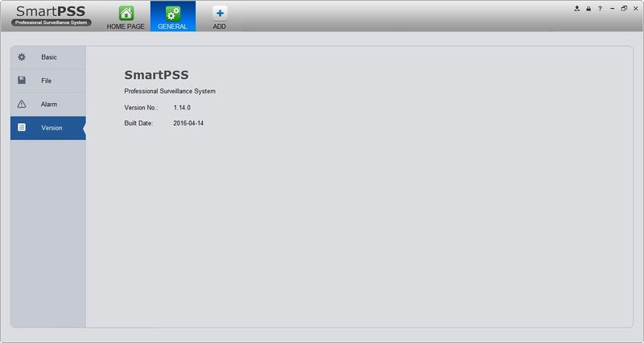This screenshot has width=644, height=343.
Task: Restore down the SmartPSS window
Action: pyautogui.click(x=624, y=8)
